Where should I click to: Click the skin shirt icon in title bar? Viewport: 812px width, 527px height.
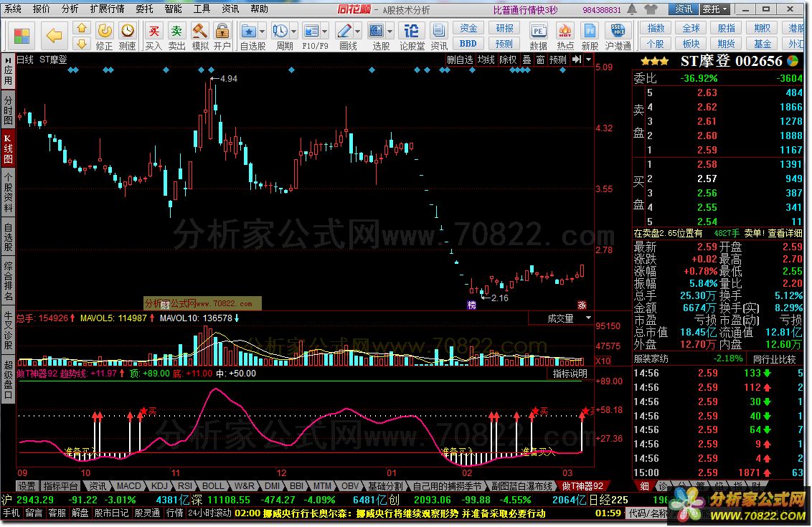[x=651, y=9]
